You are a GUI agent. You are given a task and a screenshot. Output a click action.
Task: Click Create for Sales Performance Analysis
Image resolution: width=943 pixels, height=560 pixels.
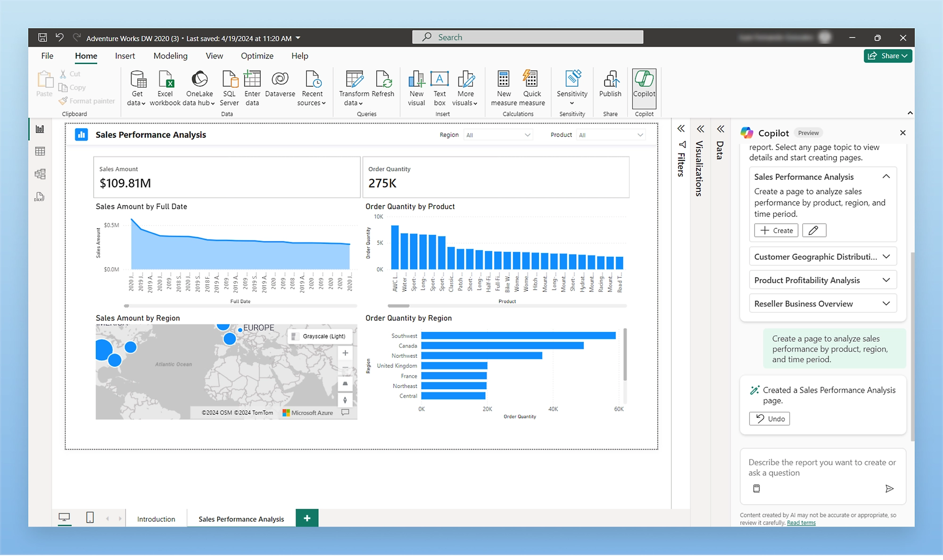point(776,230)
